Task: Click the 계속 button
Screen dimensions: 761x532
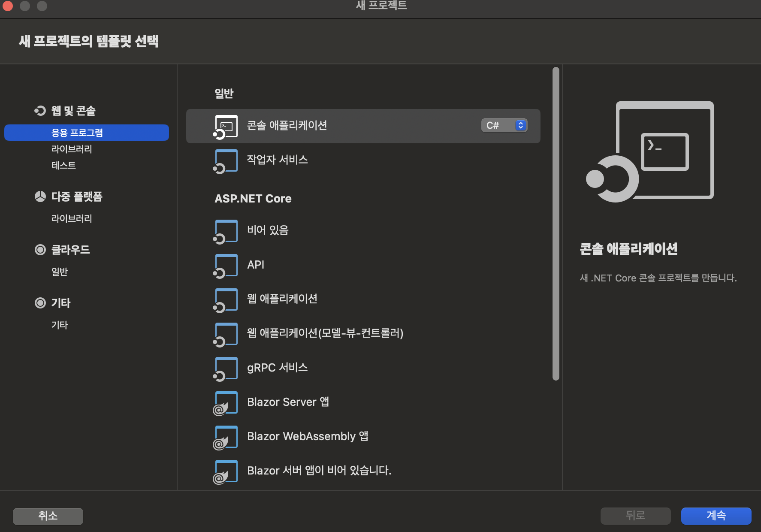Action: (716, 516)
